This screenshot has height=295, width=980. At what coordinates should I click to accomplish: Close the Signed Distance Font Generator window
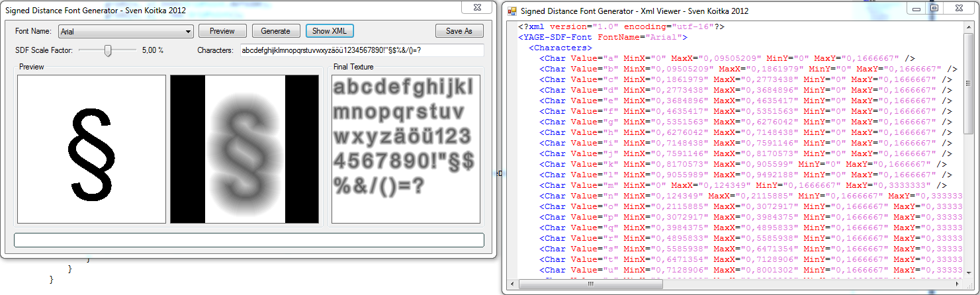tap(476, 7)
